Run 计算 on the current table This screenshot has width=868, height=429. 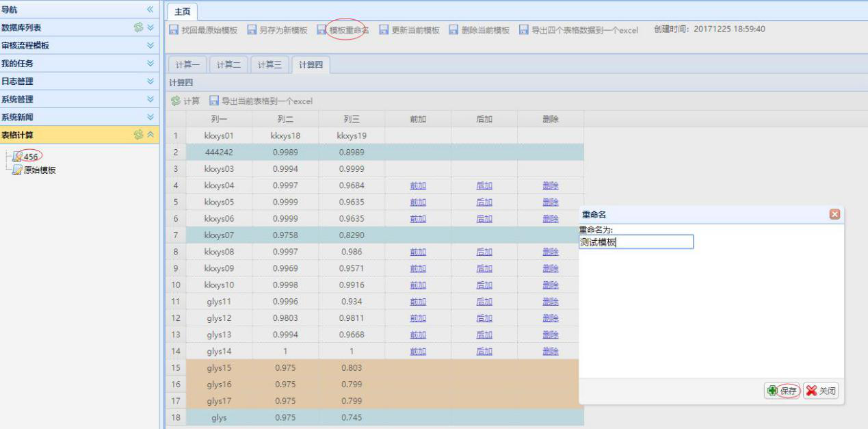(185, 101)
